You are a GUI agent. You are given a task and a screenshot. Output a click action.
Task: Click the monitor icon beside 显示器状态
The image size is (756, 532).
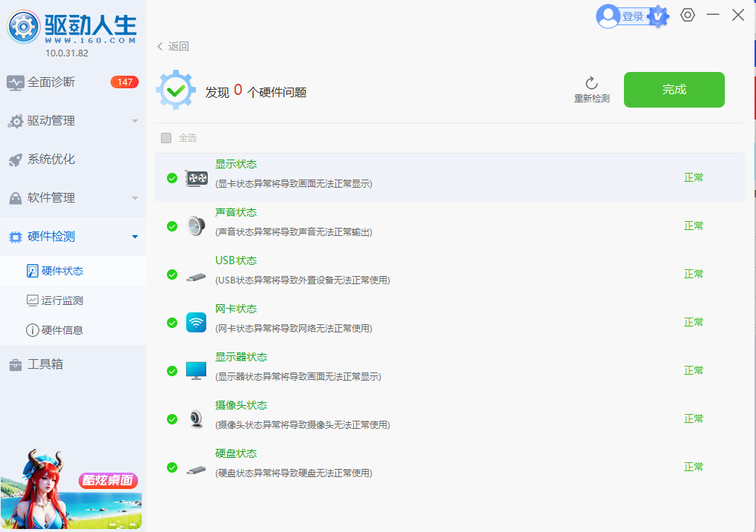coord(195,371)
